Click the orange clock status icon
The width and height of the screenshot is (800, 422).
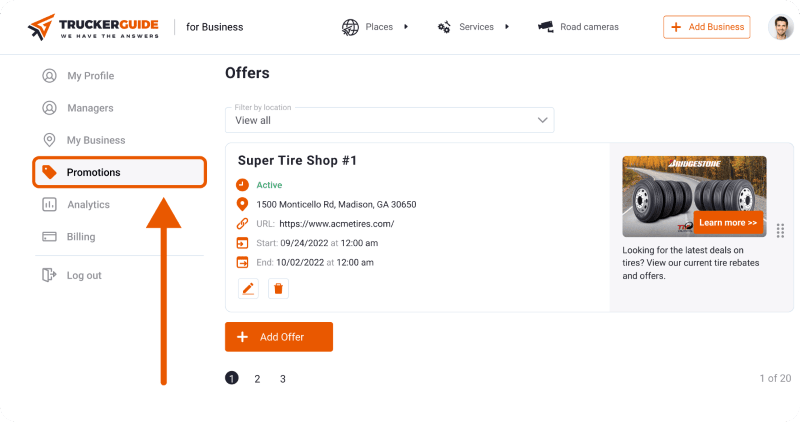click(242, 185)
